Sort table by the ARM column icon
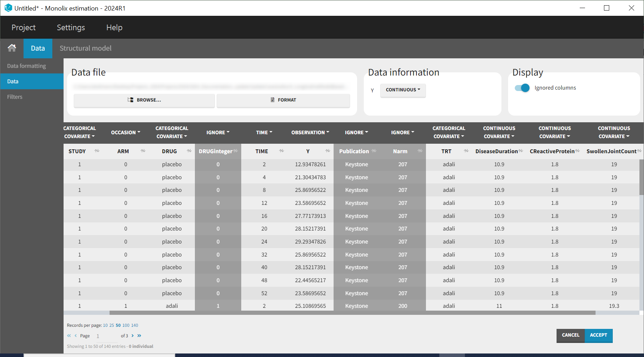Image resolution: width=644 pixels, height=357 pixels. (x=143, y=151)
